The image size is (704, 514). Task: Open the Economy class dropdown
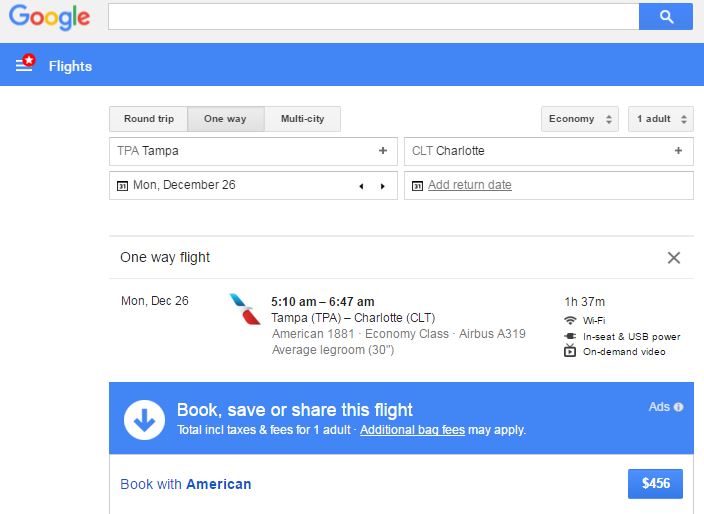[580, 119]
